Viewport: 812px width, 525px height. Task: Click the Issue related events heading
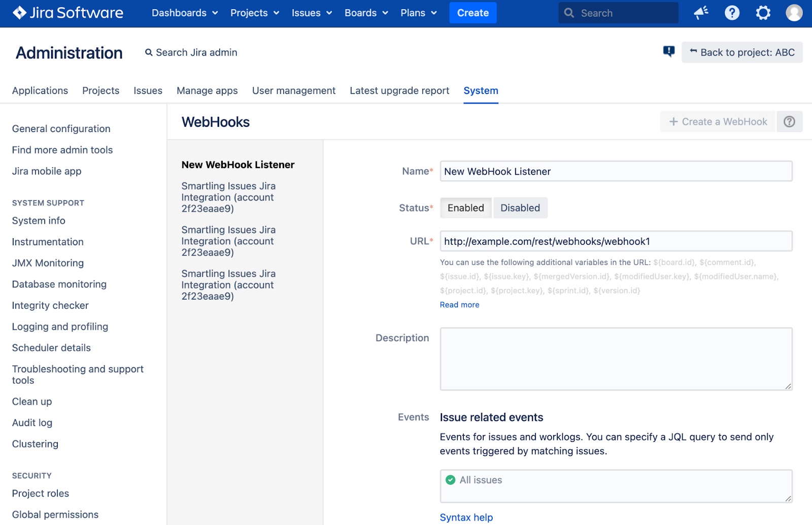pyautogui.click(x=491, y=417)
